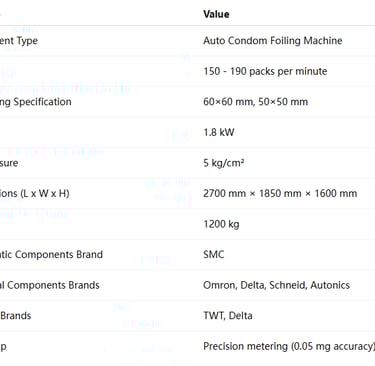
Task: Click the Components Brands row label
Action: pyautogui.click(x=50, y=285)
